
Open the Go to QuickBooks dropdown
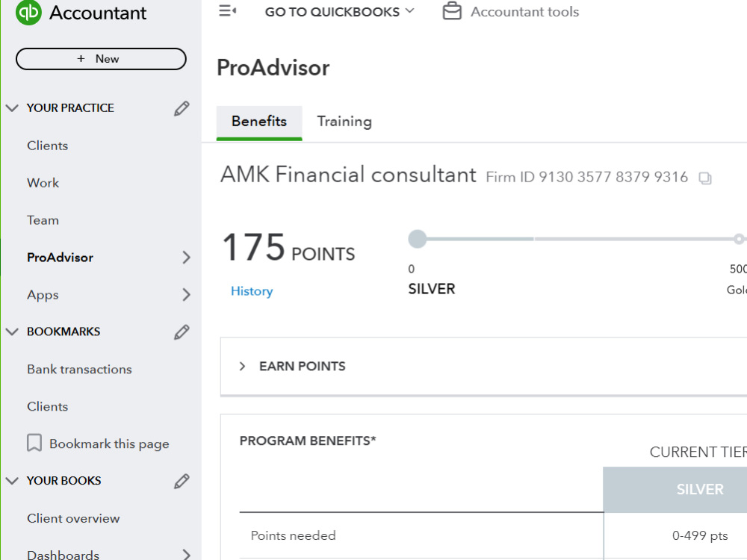tap(340, 11)
